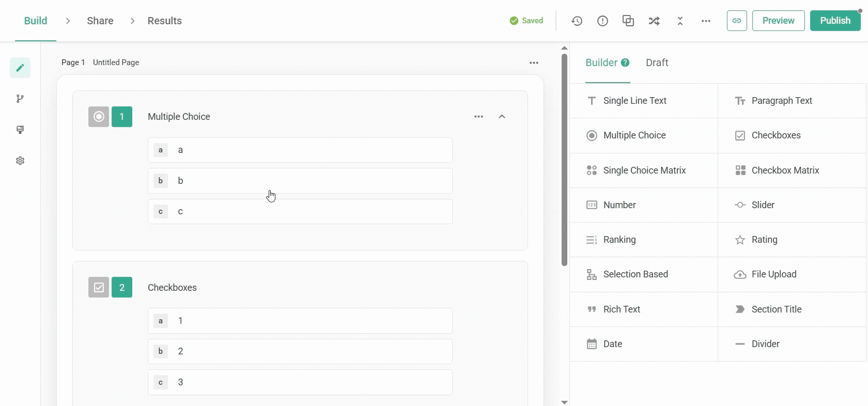Image resolution: width=868 pixels, height=406 pixels.
Task: Add a Ranking field
Action: 644,240
